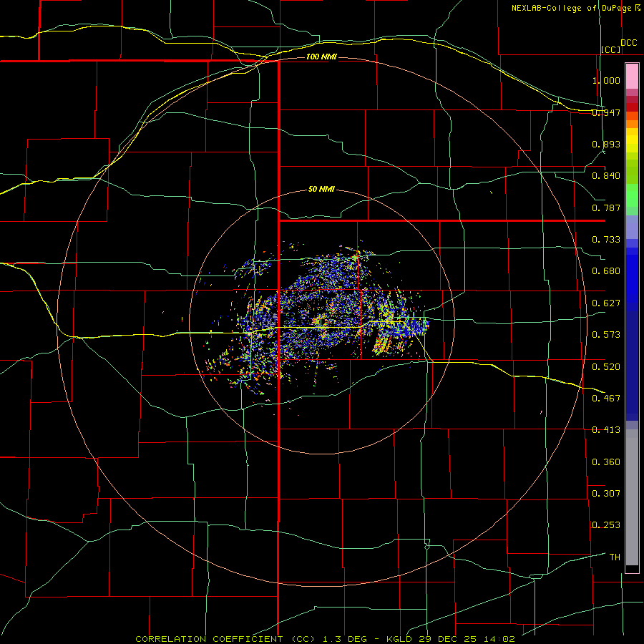
Task: Click the 0.413 scale value
Action: tap(606, 430)
